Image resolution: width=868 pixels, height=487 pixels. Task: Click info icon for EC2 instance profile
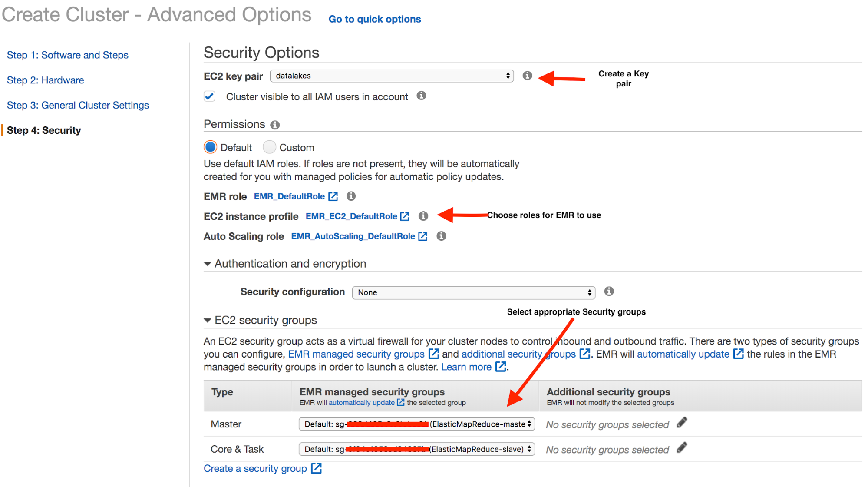click(423, 216)
